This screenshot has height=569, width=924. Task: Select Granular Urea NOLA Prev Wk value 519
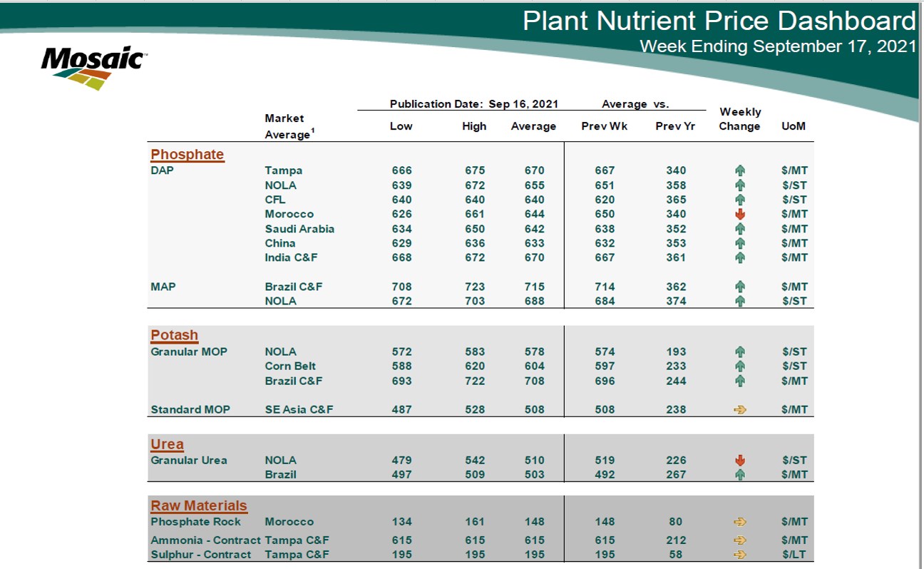point(605,461)
